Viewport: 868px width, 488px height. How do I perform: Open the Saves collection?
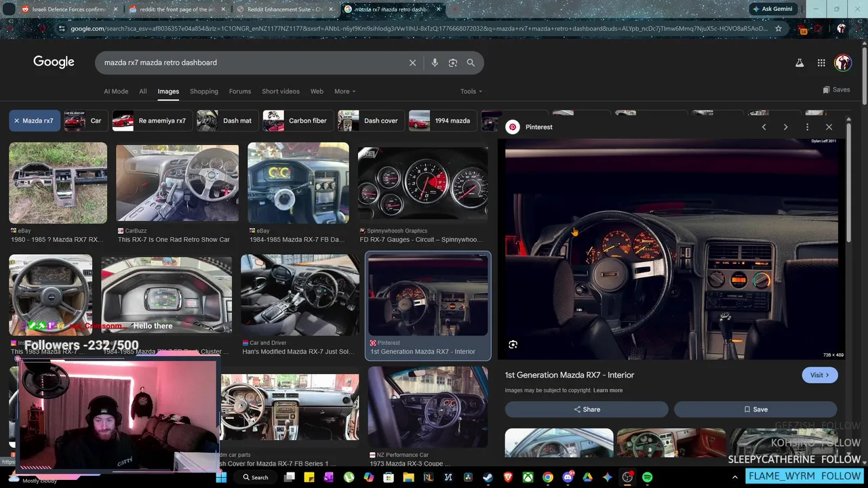(x=836, y=89)
